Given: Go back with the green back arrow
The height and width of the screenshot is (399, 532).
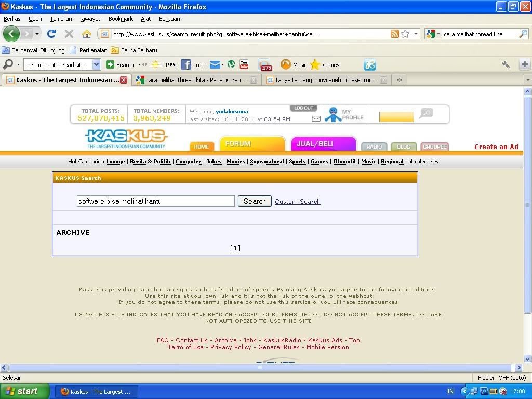Looking at the screenshot, I should click(x=11, y=34).
